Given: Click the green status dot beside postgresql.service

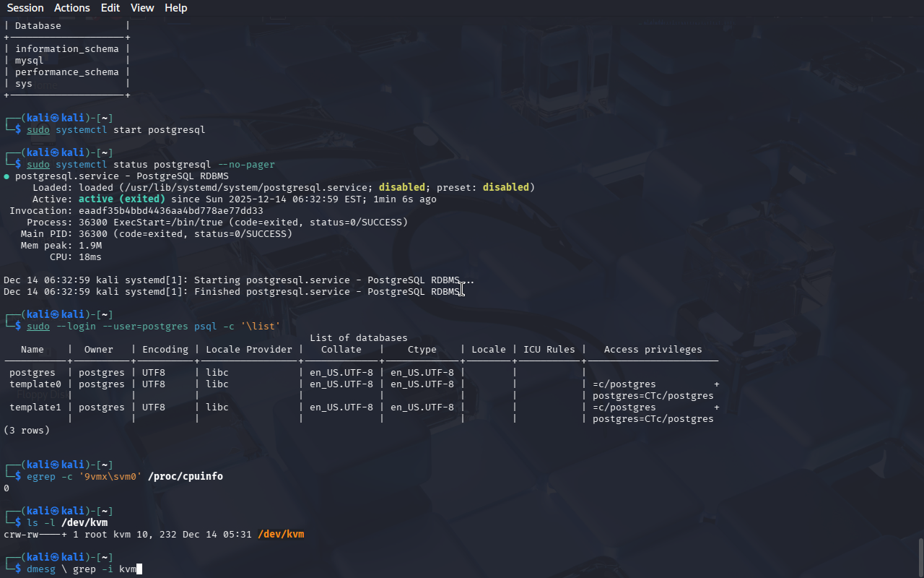Looking at the screenshot, I should (x=6, y=176).
